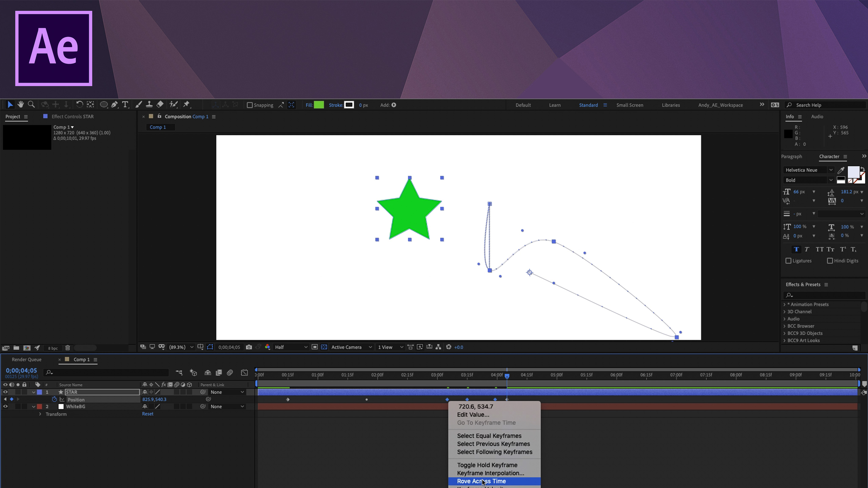Screen dimensions: 868x488
Task: Click the composition mini-flowchart icon in timeline
Action: tap(179, 373)
